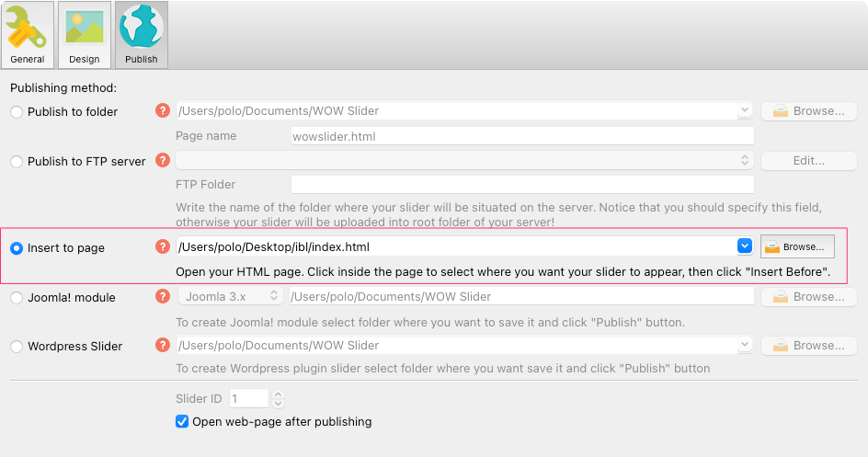Uncheck Open web-page after publishing
868x457 pixels.
182,422
